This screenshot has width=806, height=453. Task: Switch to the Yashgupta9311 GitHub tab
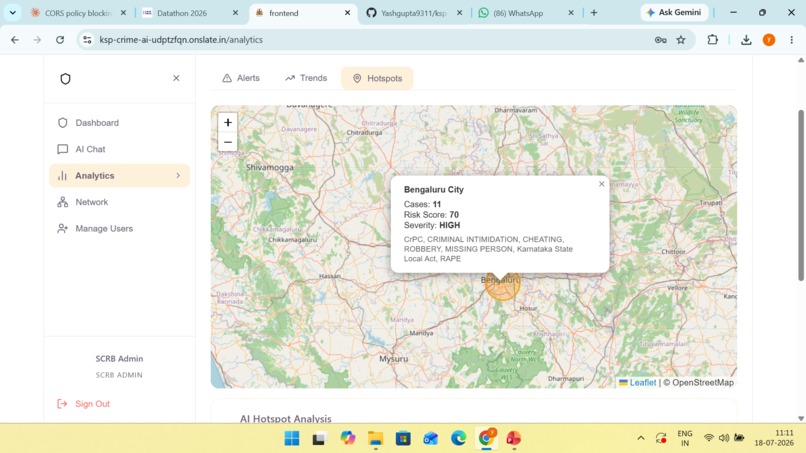(x=414, y=13)
